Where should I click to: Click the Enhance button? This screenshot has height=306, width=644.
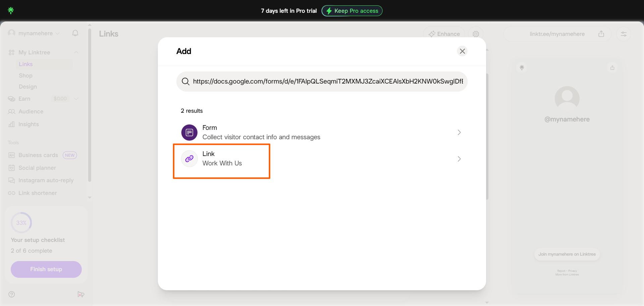pos(444,34)
